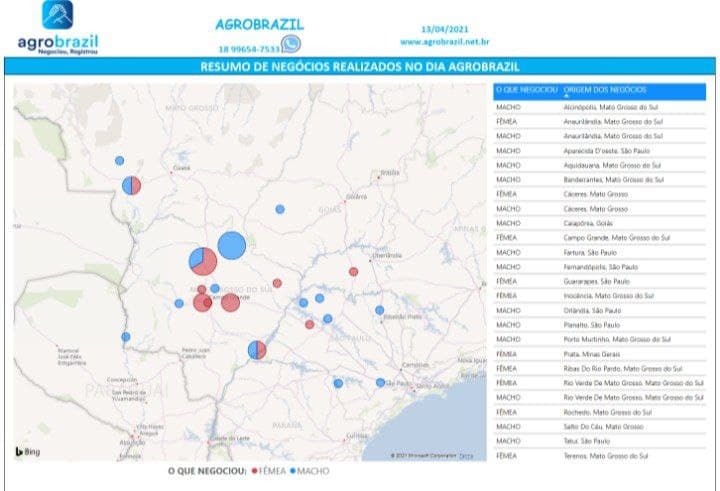Click the Curitiba label on the map
Viewport: 720px width, 491px height.
(357, 435)
